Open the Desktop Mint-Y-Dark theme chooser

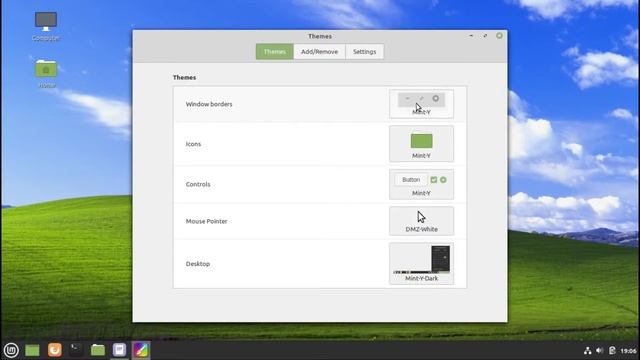[x=421, y=264]
